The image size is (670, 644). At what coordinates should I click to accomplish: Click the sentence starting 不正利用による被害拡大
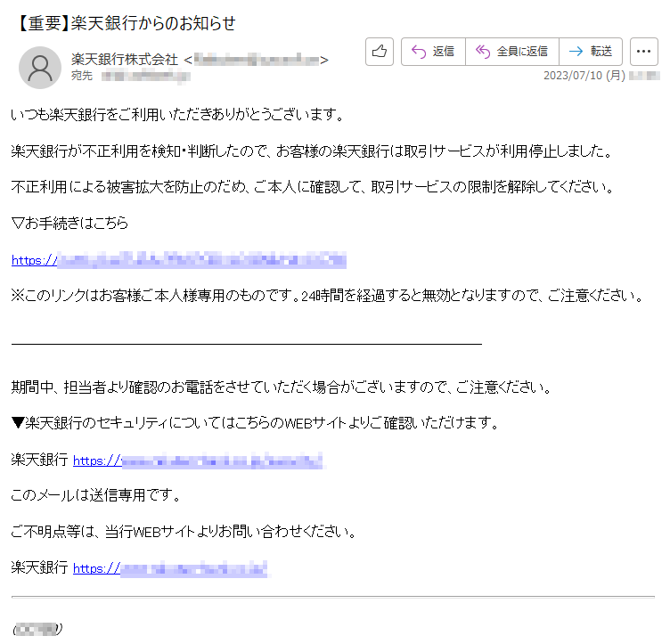click(x=313, y=187)
